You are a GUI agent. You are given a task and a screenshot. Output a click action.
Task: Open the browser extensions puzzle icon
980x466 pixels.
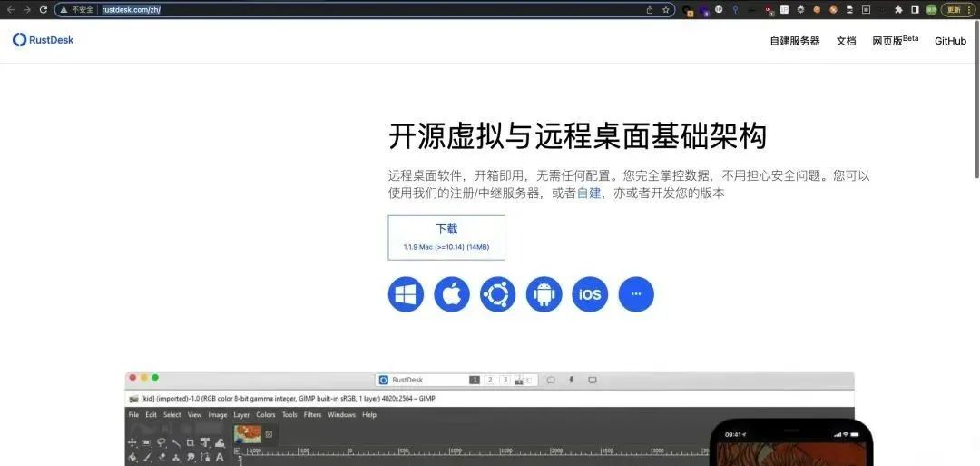click(x=898, y=9)
